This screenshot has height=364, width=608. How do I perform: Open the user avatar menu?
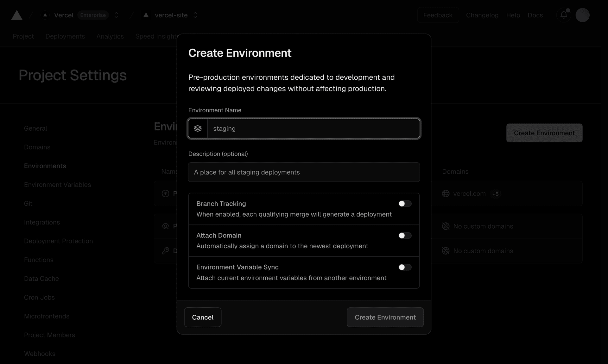(582, 15)
